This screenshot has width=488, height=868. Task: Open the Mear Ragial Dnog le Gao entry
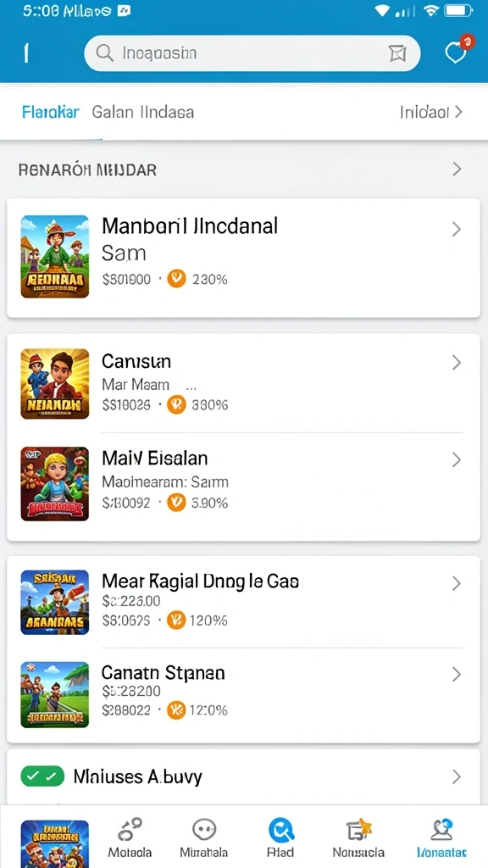pos(243,603)
